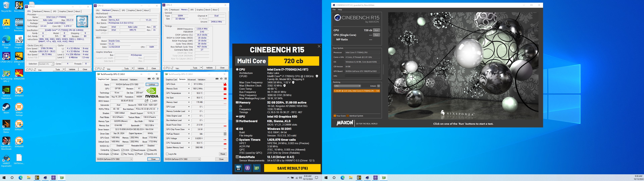This screenshot has width=644, height=181.
Task: Open Tools dropdown arrow in CPU-Z CPU window
Action: (64, 70)
